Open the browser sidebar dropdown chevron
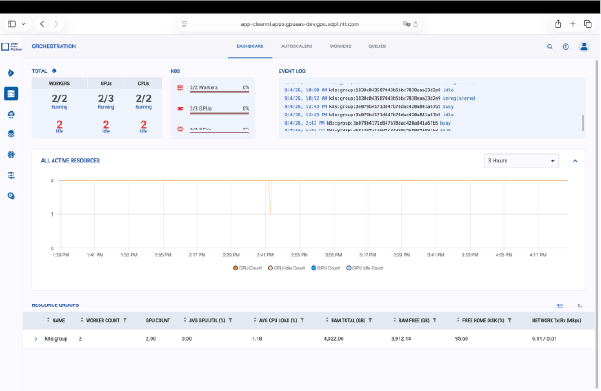The height and width of the screenshot is (391, 601). pos(23,24)
